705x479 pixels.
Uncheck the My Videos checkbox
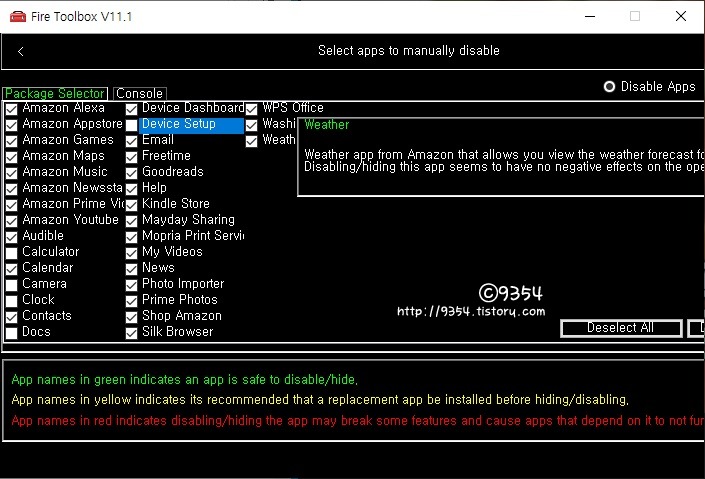click(131, 252)
